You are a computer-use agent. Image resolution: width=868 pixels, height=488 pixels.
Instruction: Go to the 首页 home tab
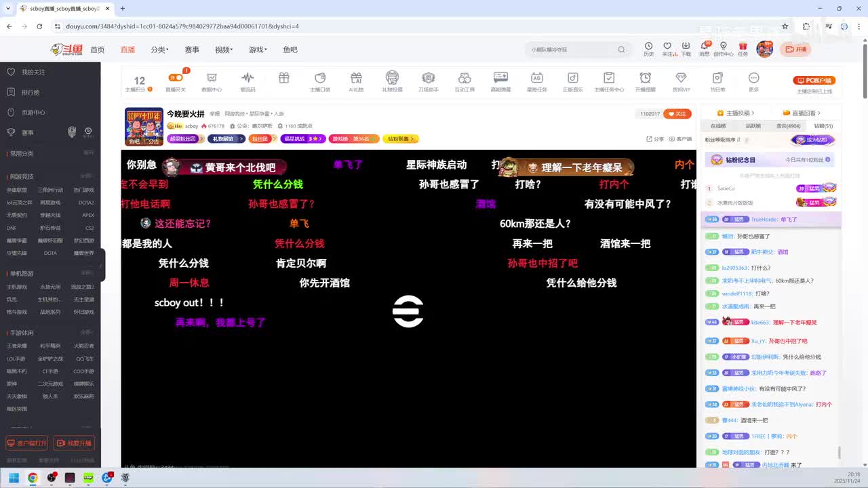click(x=98, y=49)
